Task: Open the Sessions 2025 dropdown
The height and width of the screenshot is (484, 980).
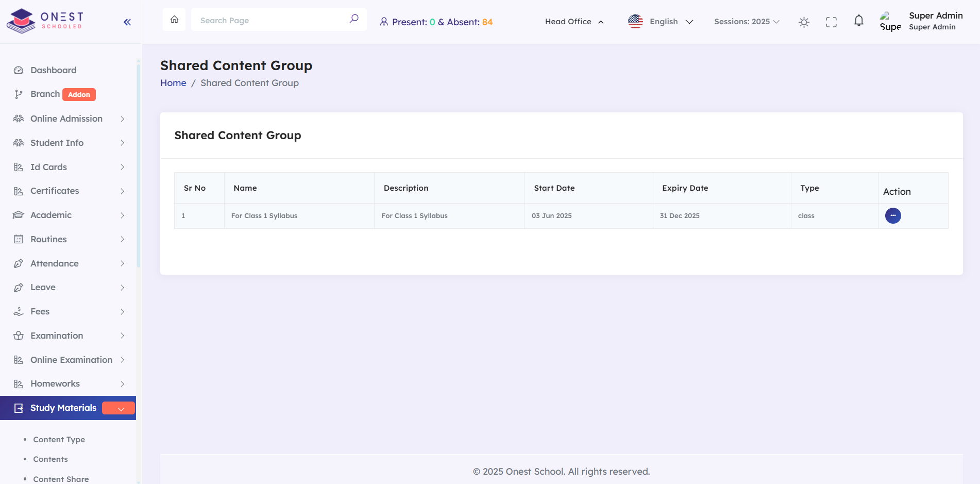Action: coord(747,22)
